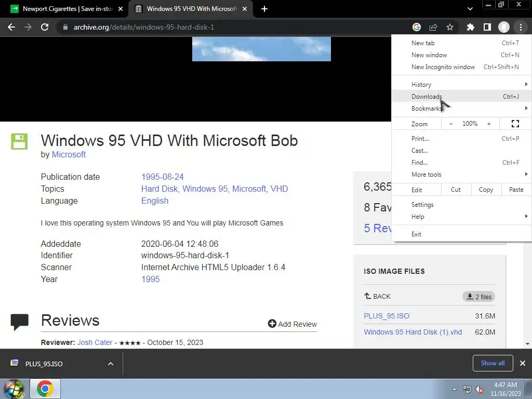The image size is (532, 399).
Task: Expand the Bookmarks submenu
Action: coord(461,108)
